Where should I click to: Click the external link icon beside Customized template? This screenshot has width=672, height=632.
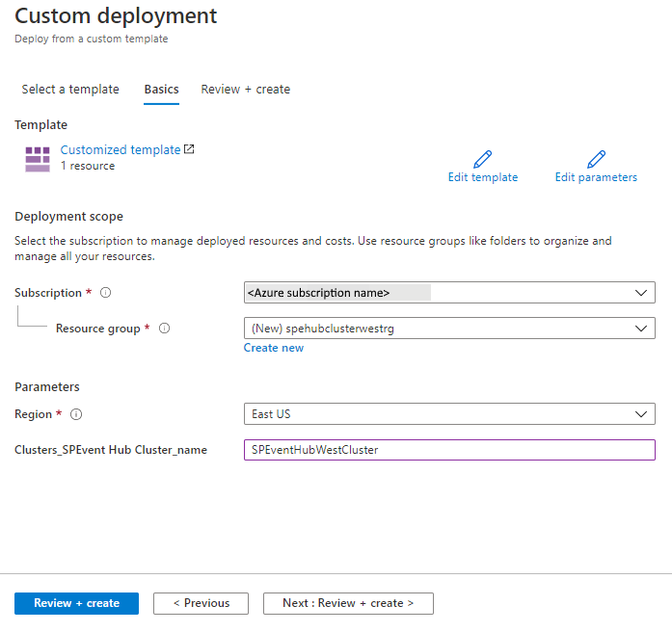(189, 149)
